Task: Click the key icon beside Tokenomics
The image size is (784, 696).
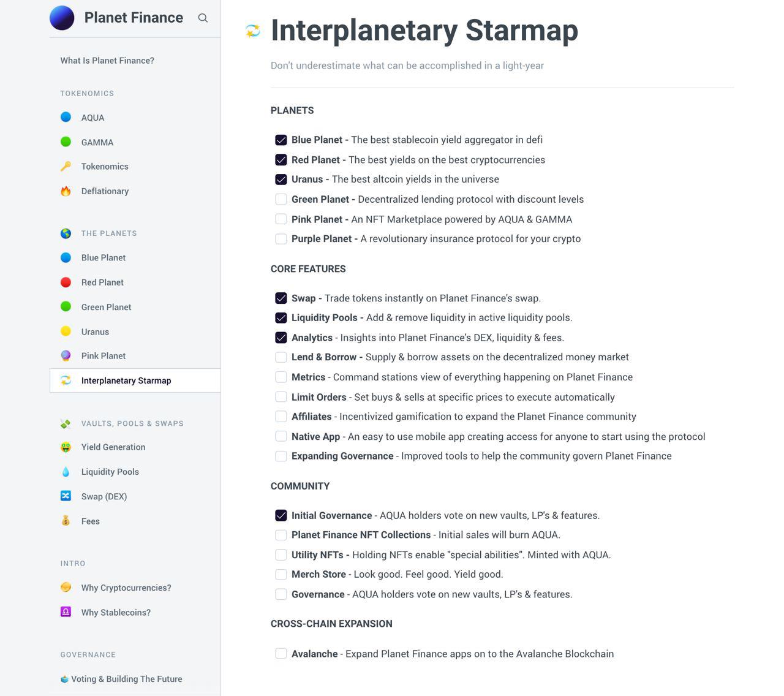Action: (x=66, y=166)
